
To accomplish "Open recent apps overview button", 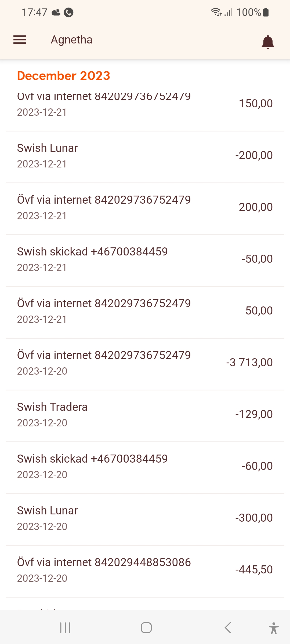I will point(65,628).
